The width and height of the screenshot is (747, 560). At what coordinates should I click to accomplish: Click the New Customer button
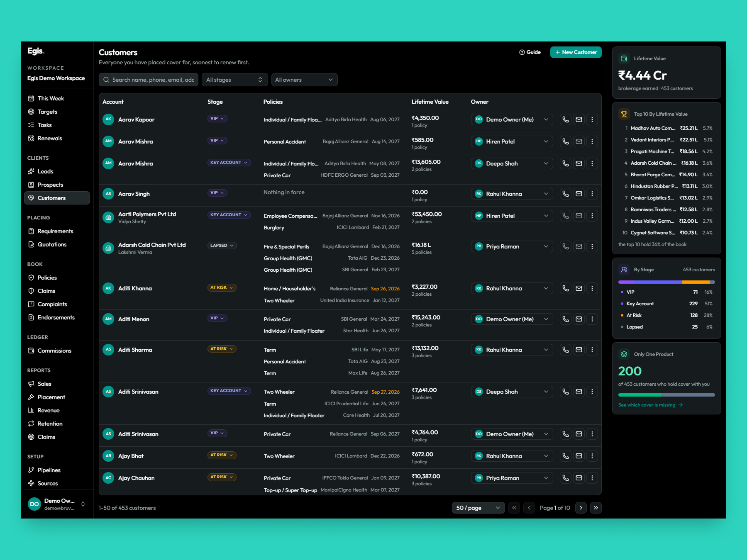coord(576,52)
